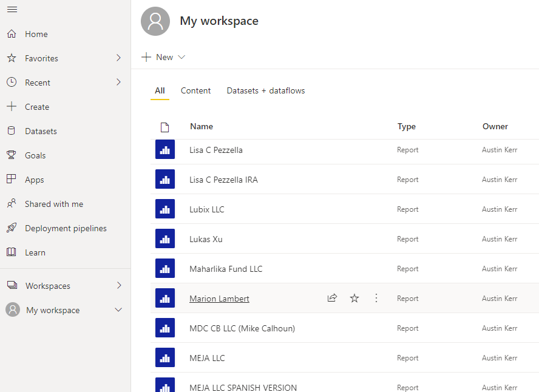Open the Lubix LLC report
Image resolution: width=539 pixels, height=392 pixels.
[x=206, y=209]
